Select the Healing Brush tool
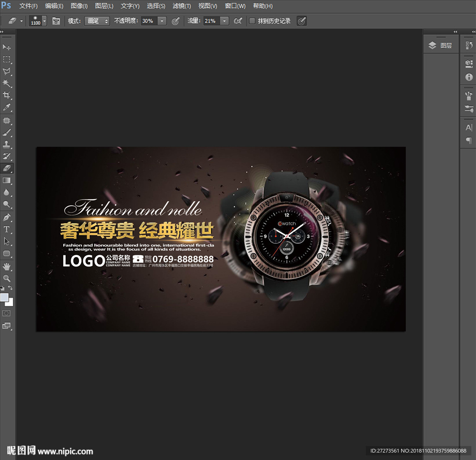 (x=7, y=120)
